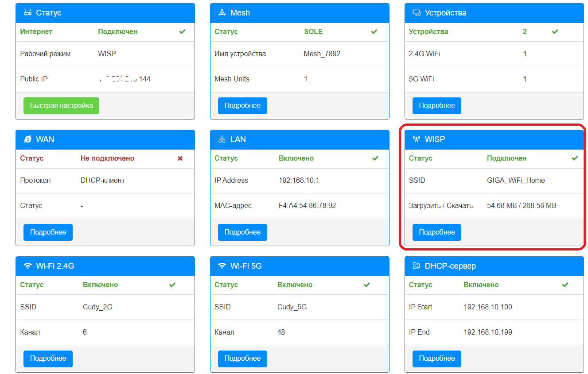Click the Устройства panel monitor icon

pyautogui.click(x=417, y=13)
